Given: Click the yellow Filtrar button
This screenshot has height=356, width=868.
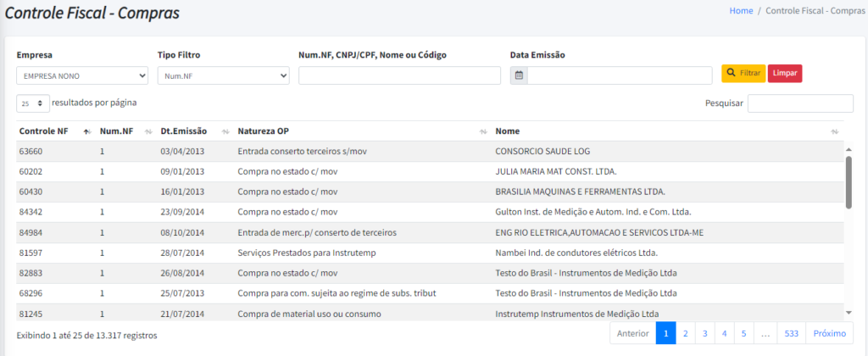Looking at the screenshot, I should coord(743,73).
